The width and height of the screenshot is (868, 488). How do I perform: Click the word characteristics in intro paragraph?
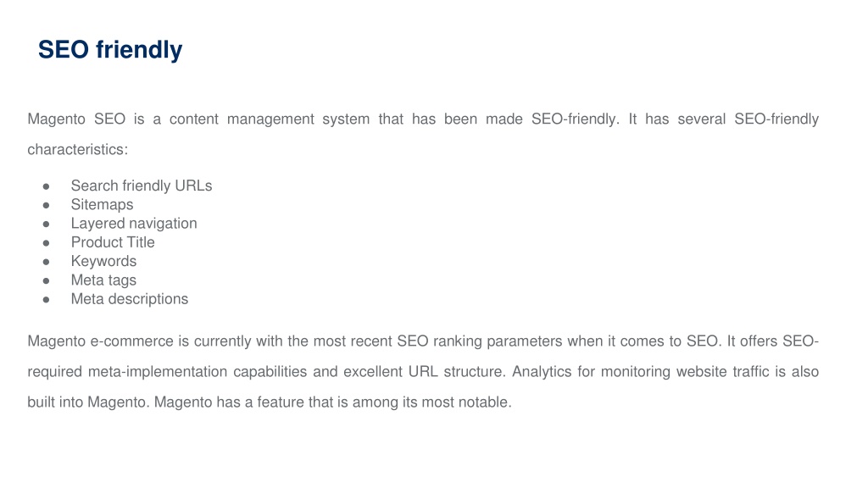pos(77,149)
